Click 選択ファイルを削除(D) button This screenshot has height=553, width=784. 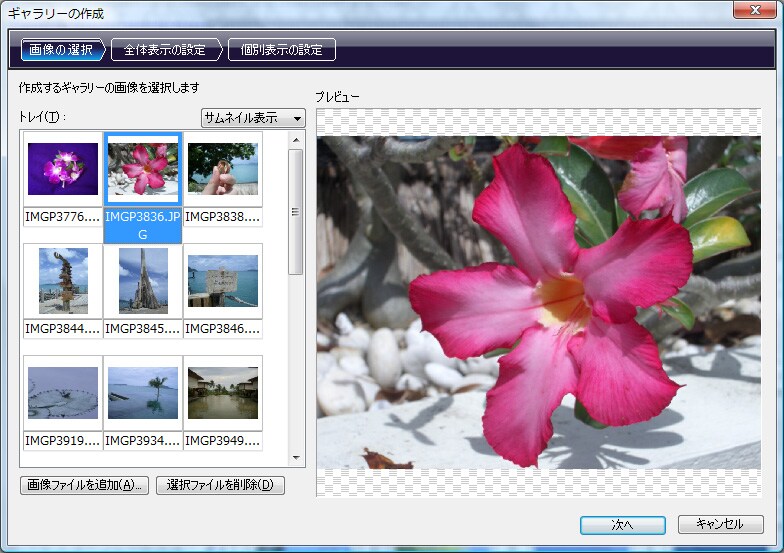point(220,485)
